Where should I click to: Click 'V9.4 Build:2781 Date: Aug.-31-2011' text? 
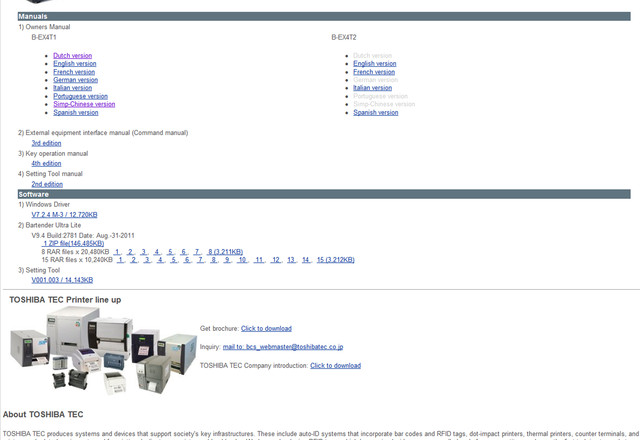pyautogui.click(x=83, y=236)
